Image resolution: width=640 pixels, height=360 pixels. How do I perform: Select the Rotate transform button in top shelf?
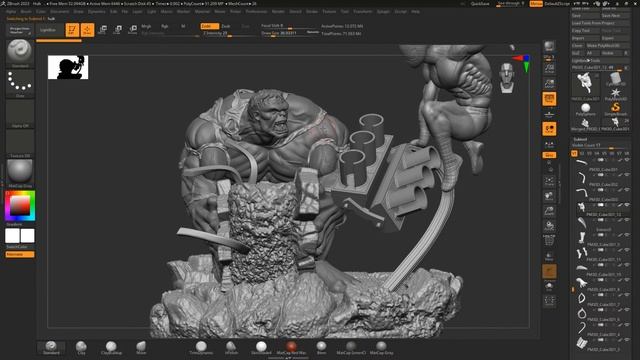133,30
